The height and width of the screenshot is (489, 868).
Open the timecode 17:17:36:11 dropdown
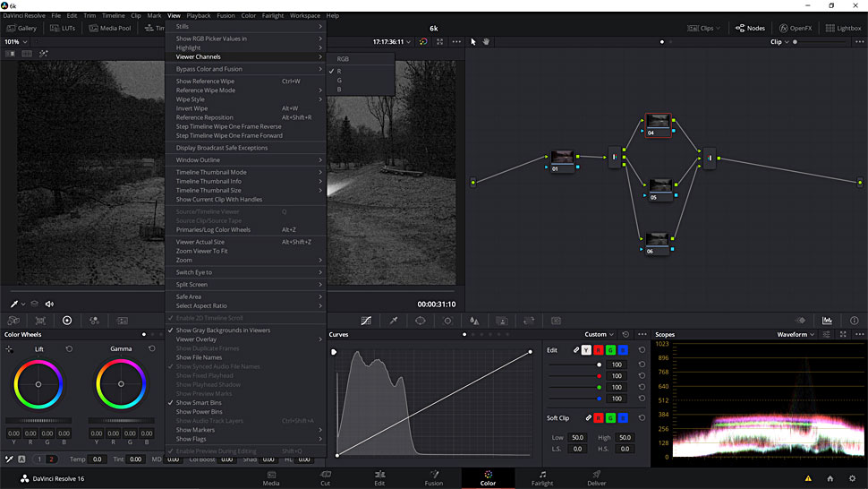[x=392, y=41]
